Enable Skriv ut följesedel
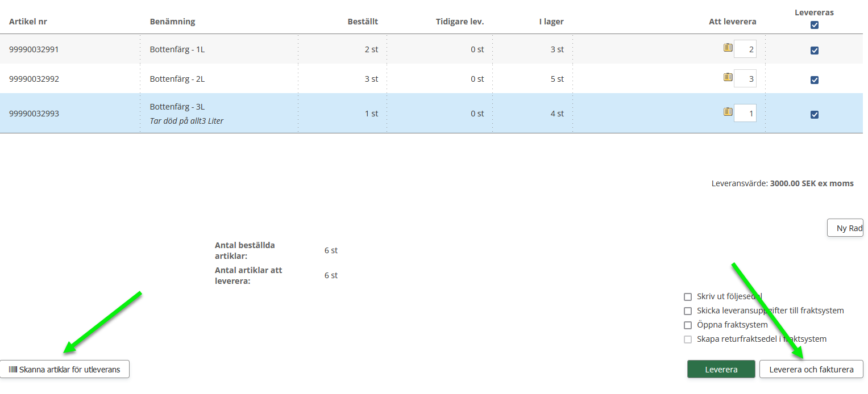This screenshot has width=868, height=394. click(688, 297)
